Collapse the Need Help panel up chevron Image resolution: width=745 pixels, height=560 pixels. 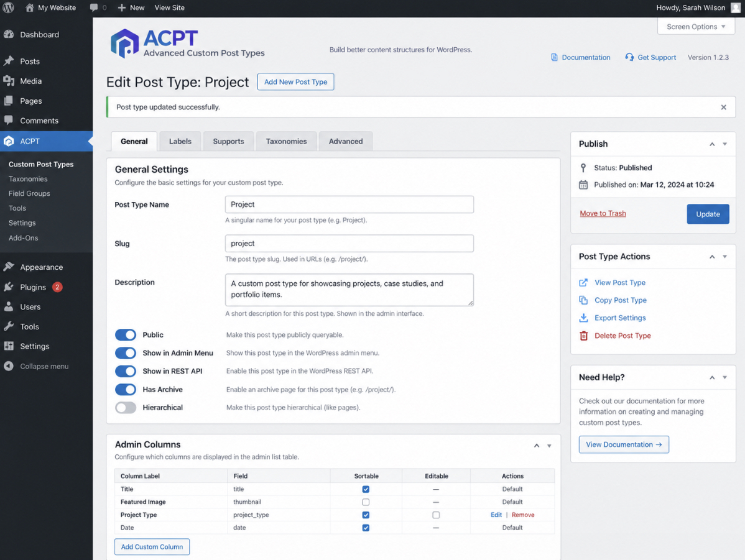(x=712, y=378)
